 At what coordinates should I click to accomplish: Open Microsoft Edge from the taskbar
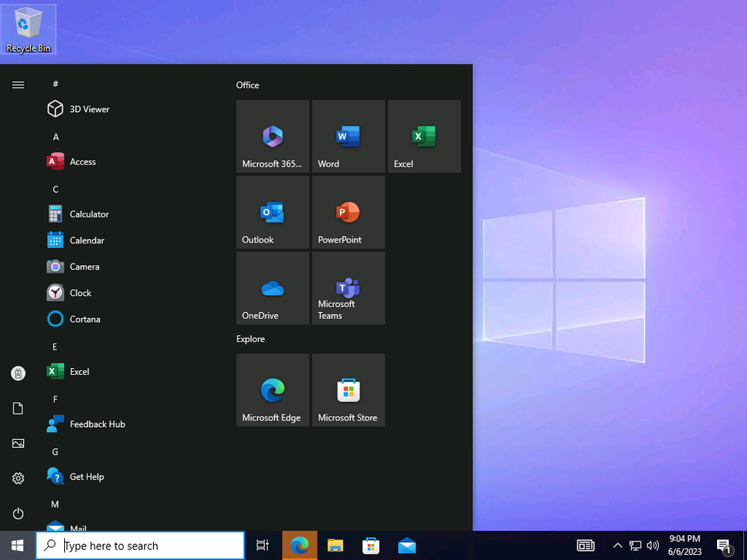point(300,546)
